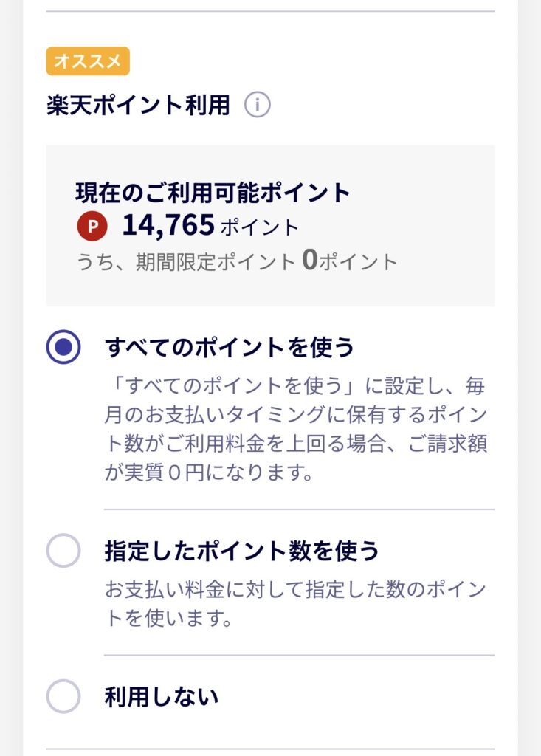Tap the 指定したポイント数を使う option label
The width and height of the screenshot is (541, 756).
(241, 551)
